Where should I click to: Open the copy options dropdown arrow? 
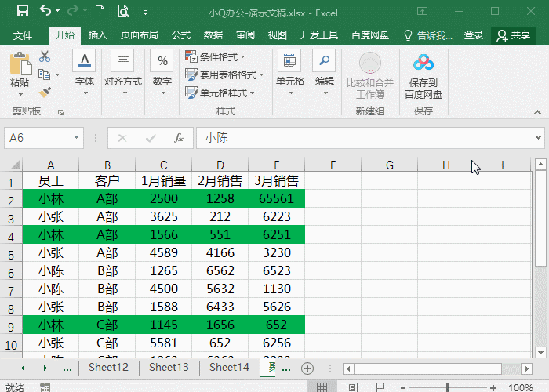click(x=58, y=74)
